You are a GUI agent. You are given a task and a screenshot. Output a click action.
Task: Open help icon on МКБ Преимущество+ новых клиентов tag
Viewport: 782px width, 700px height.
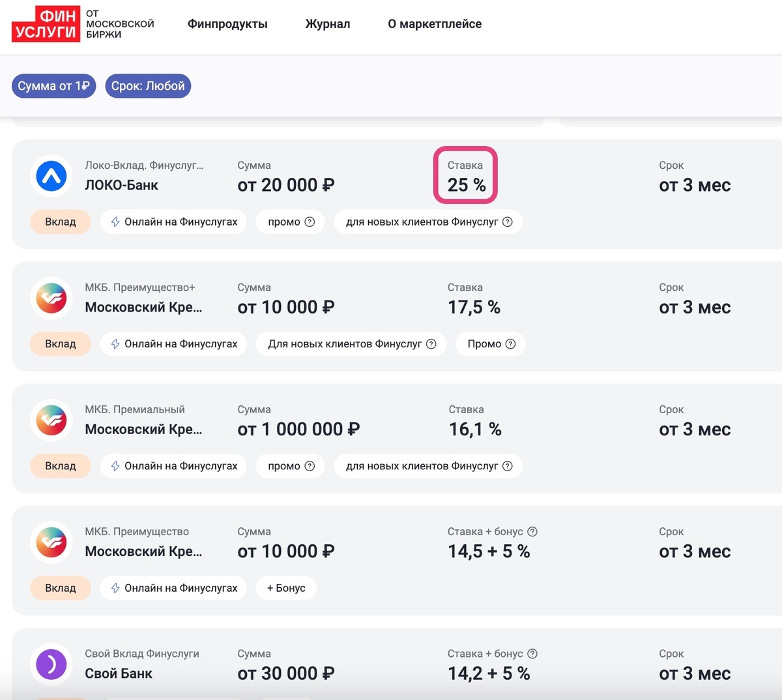coord(431,343)
